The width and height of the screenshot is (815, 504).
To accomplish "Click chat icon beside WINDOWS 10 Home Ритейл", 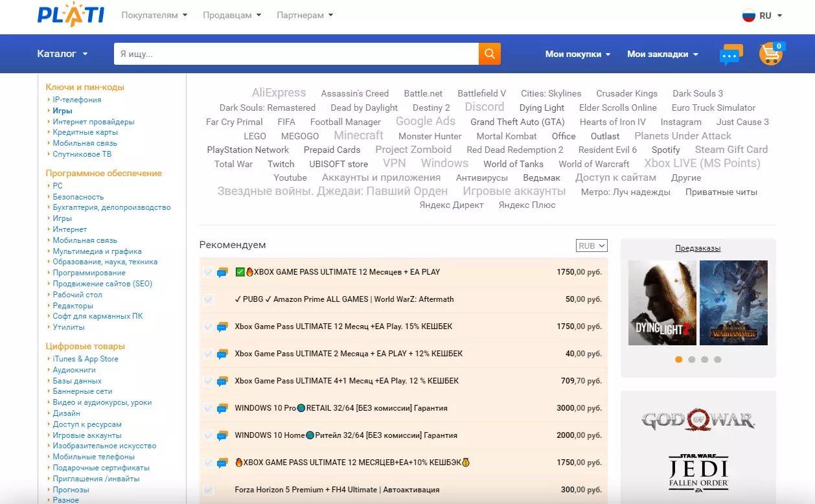I will pyautogui.click(x=222, y=436).
